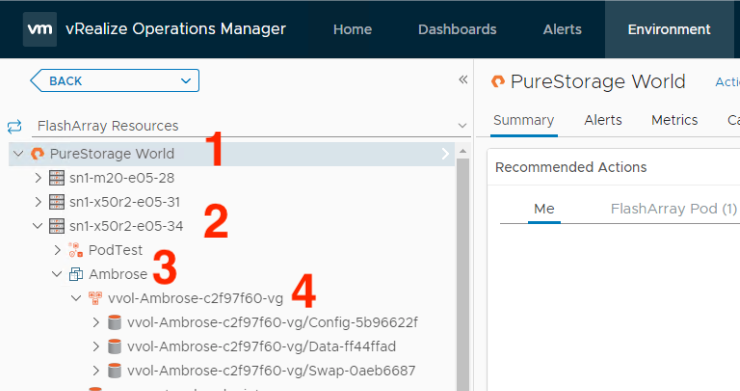Open the PureStorage World details arrow
This screenshot has height=391, width=740.
tap(445, 154)
